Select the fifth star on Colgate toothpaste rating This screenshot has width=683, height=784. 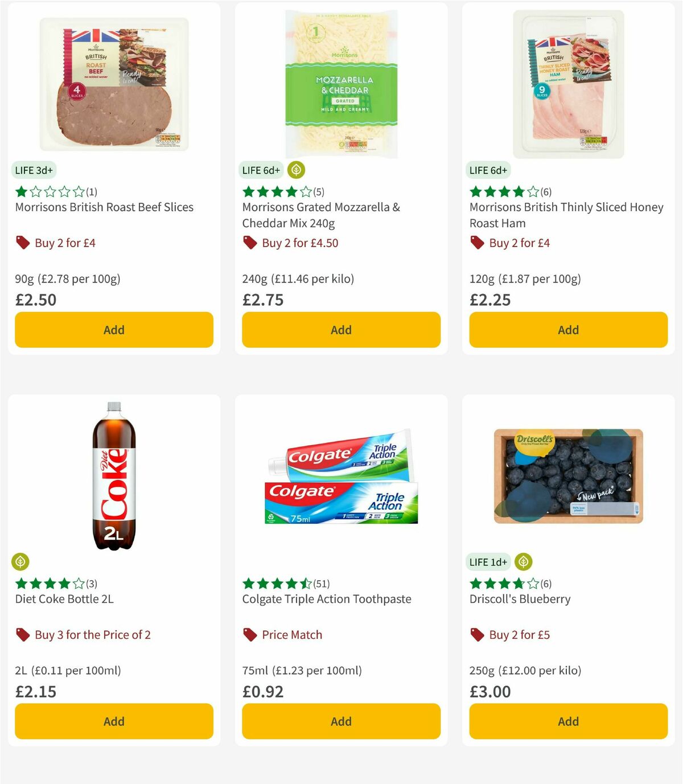click(x=306, y=584)
